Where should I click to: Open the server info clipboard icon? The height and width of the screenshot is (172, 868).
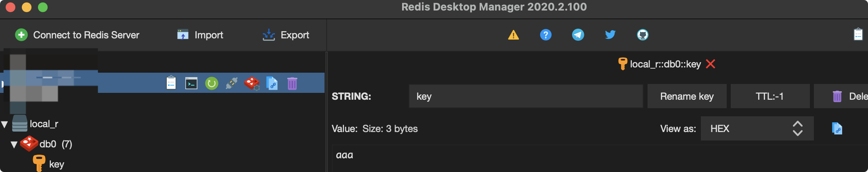point(171,83)
